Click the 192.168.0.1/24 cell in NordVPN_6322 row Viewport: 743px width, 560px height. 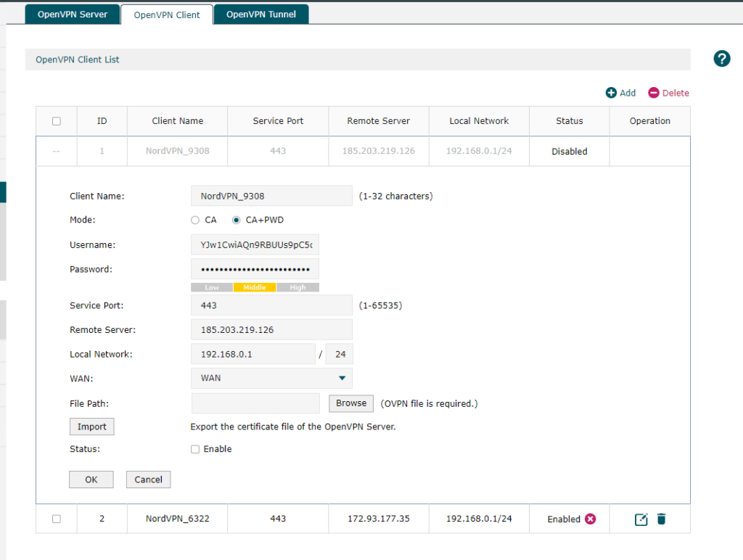479,519
